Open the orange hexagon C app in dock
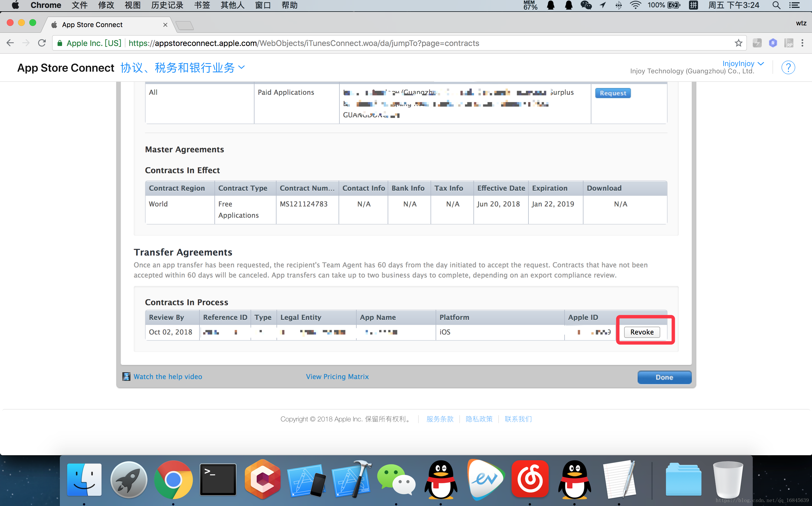This screenshot has height=506, width=812. click(262, 479)
